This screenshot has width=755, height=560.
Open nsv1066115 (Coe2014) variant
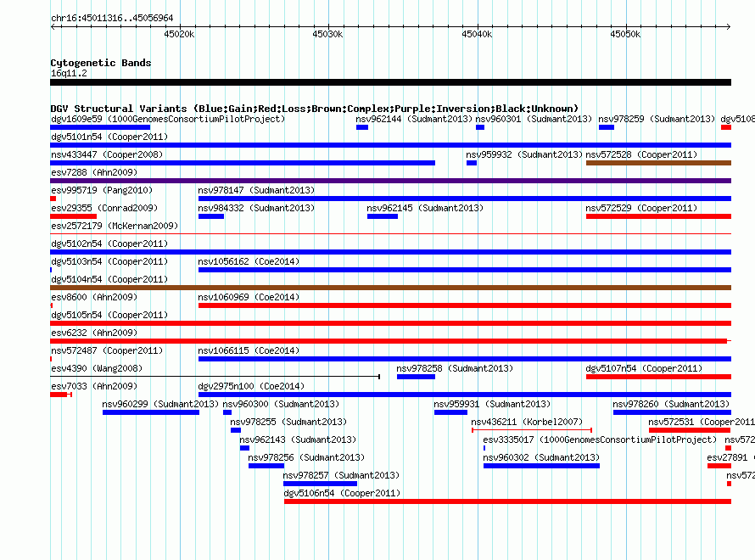pyautogui.click(x=249, y=350)
